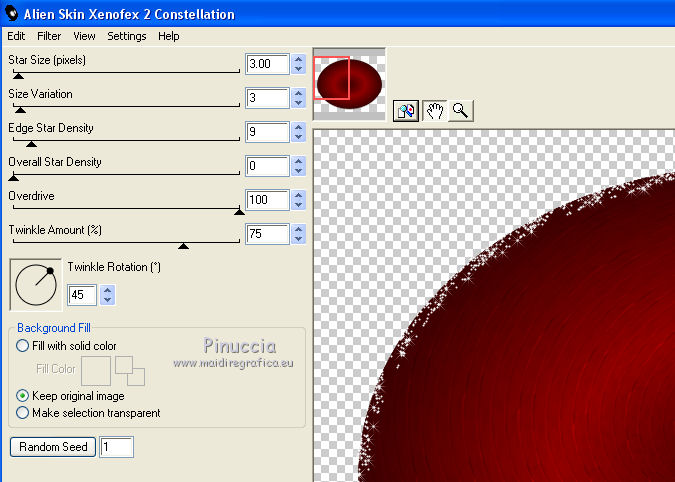Image resolution: width=675 pixels, height=482 pixels.
Task: Decrease Star Size with down arrow
Action: point(298,69)
